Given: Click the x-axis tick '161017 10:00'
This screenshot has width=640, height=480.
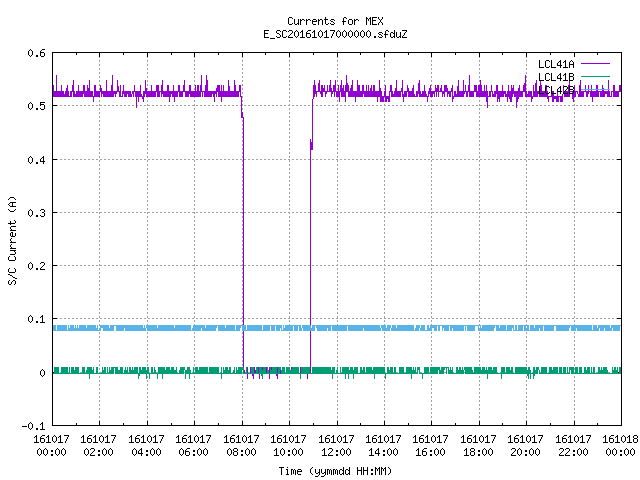Looking at the screenshot, I should 289,446.
